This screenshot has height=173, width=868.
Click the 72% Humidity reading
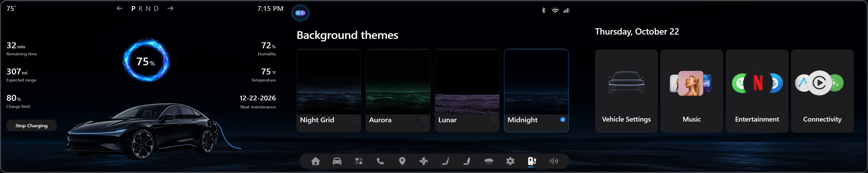click(x=268, y=46)
